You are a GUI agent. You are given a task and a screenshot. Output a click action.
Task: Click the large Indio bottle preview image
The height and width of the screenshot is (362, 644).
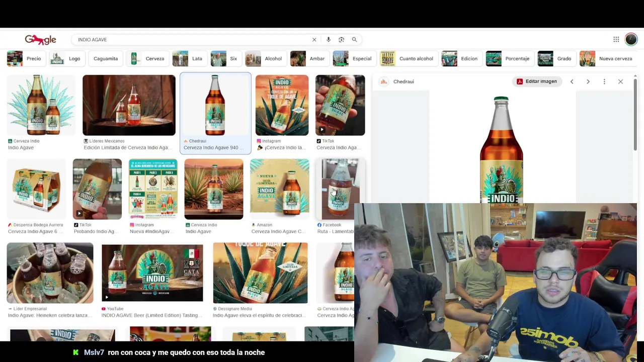click(x=501, y=149)
